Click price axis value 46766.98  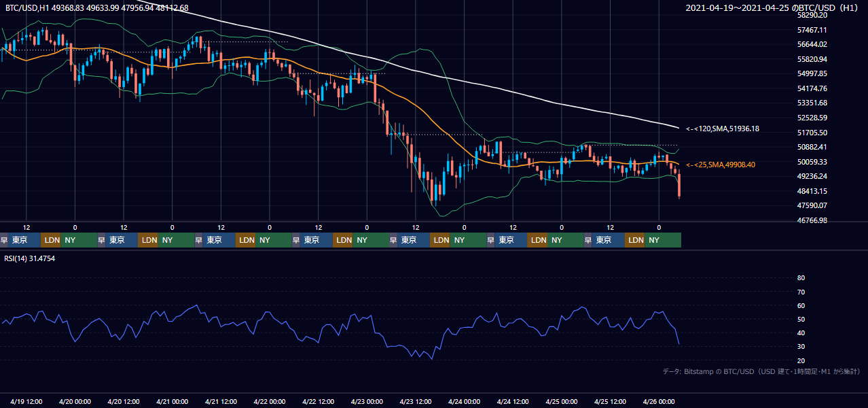click(812, 220)
